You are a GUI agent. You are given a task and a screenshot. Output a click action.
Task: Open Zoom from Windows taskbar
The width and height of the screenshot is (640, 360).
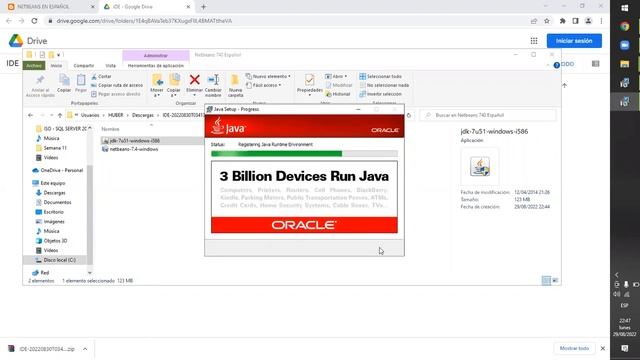(x=624, y=45)
